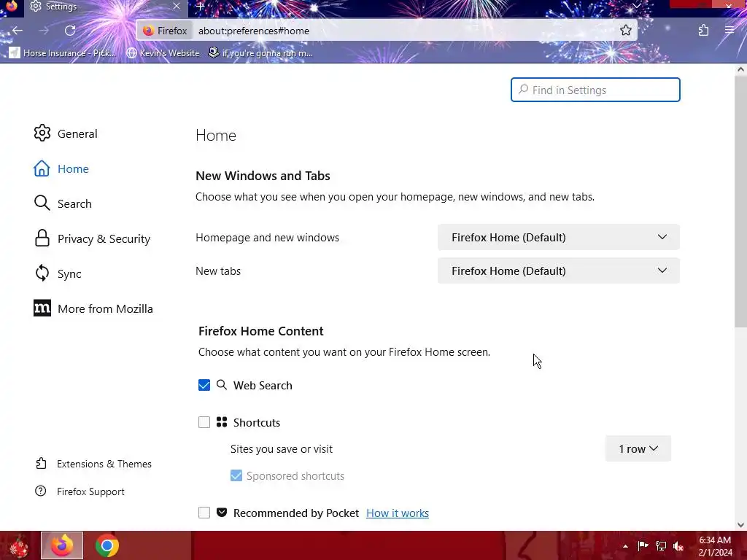Open the Firefox hamburger menu
This screenshot has width=747, height=560.
pos(729,31)
